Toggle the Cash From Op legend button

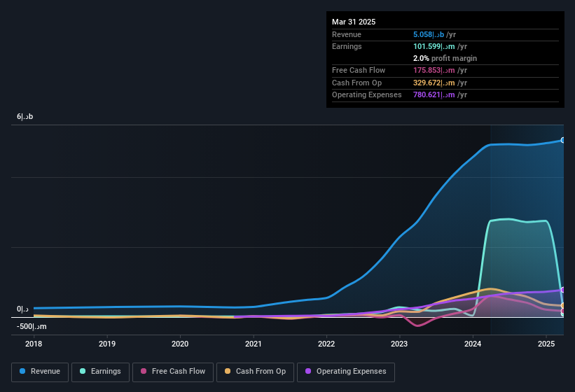(255, 372)
